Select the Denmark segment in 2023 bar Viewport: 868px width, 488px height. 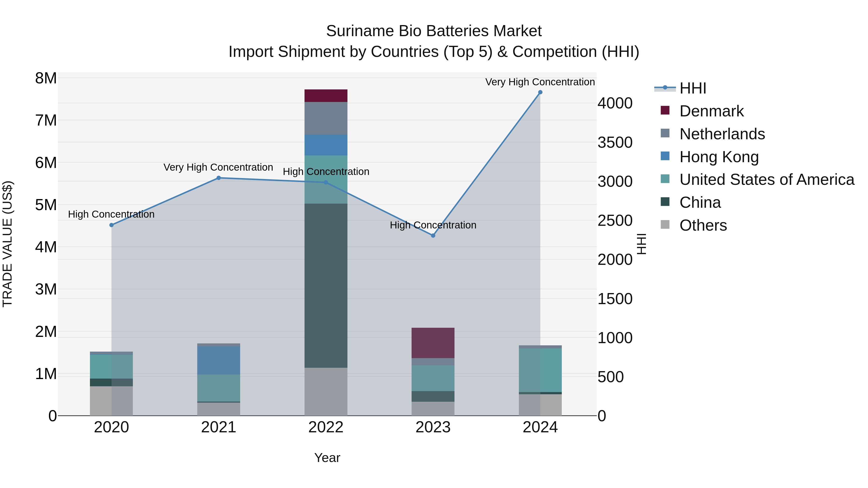coord(433,343)
